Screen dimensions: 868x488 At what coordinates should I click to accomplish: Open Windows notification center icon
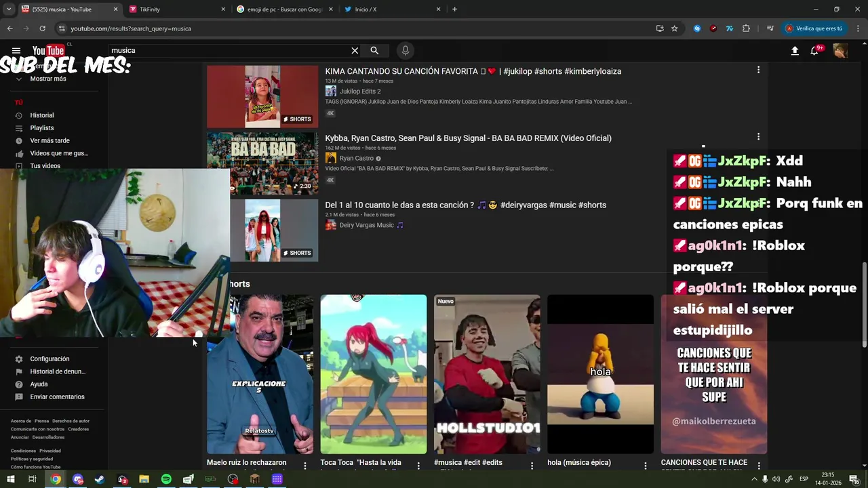[854, 479]
